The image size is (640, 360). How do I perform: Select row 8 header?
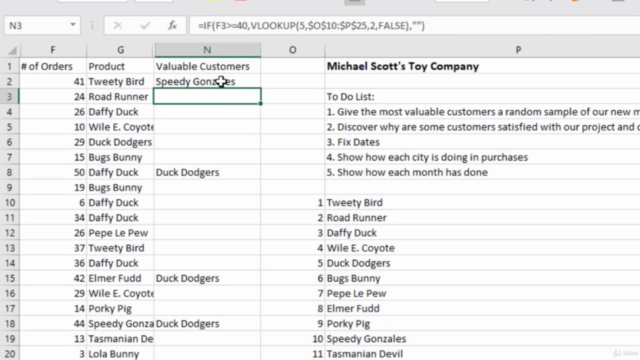pos(9,172)
